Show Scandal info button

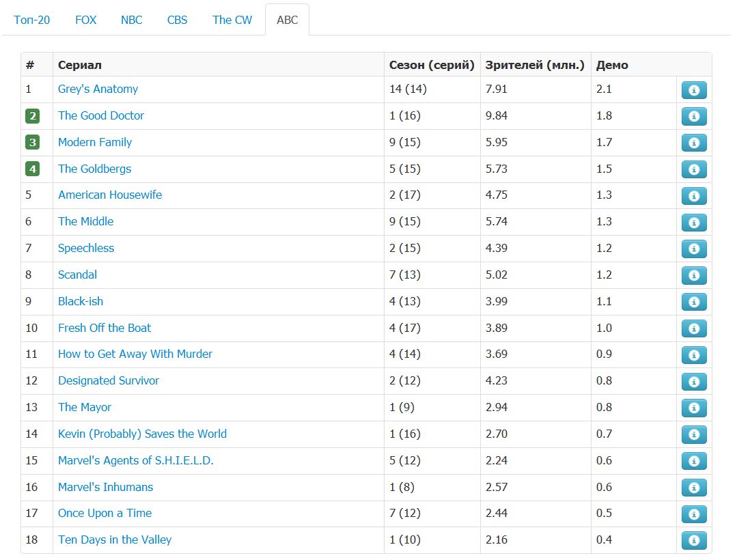(694, 275)
